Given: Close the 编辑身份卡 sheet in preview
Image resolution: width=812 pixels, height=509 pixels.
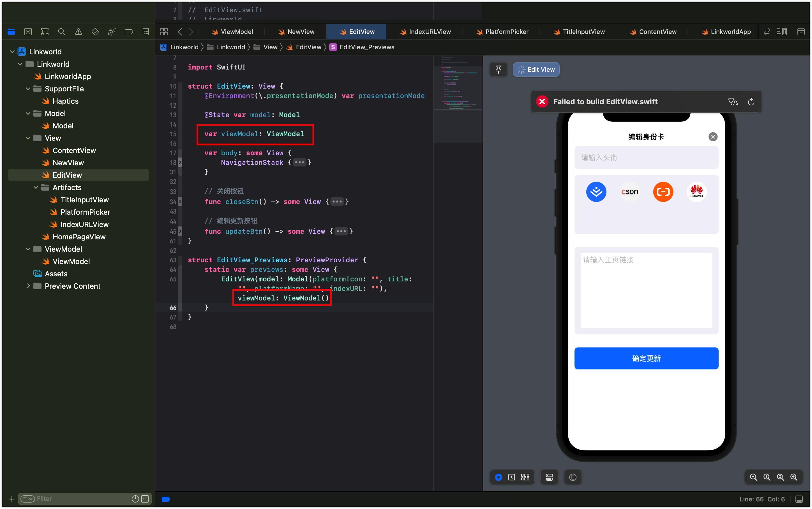Looking at the screenshot, I should pyautogui.click(x=713, y=137).
